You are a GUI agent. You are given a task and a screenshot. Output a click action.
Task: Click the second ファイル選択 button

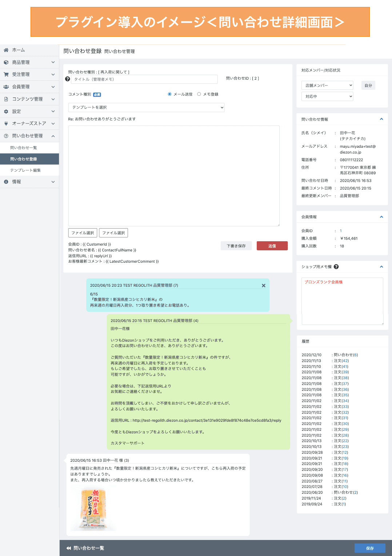(113, 233)
